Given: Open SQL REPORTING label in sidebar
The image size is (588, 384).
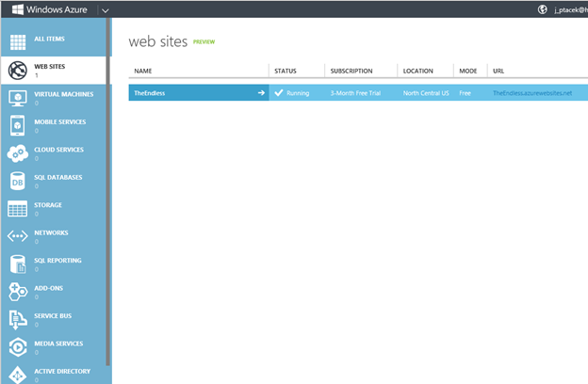Looking at the screenshot, I should 57,261.
